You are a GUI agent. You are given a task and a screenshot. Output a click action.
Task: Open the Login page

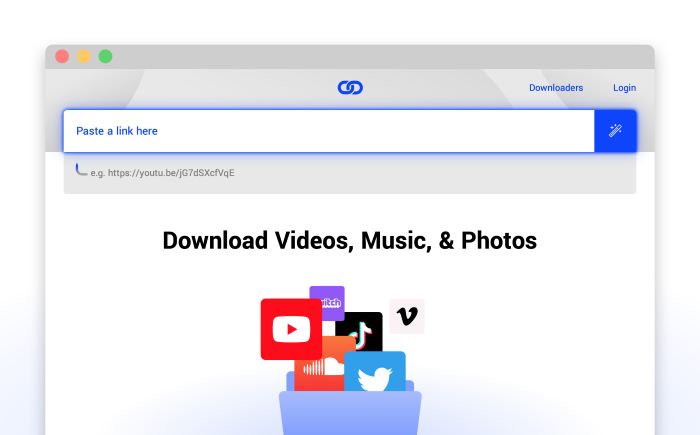(x=624, y=88)
